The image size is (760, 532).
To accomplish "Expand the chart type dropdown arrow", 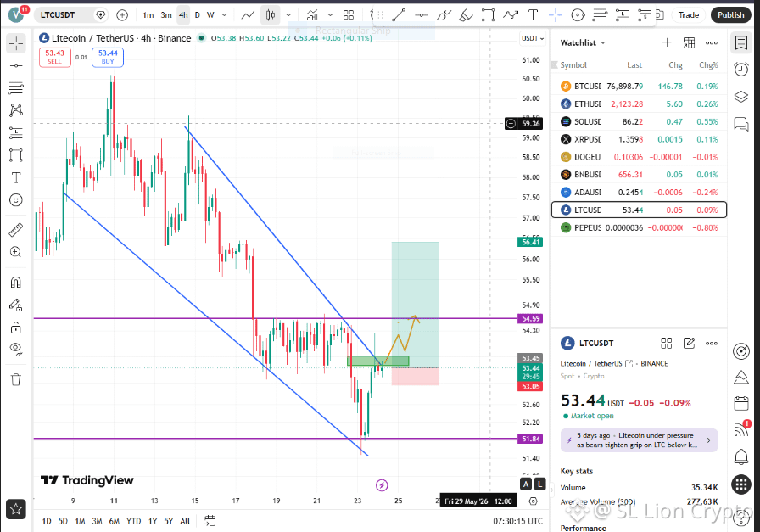I will click(x=288, y=15).
